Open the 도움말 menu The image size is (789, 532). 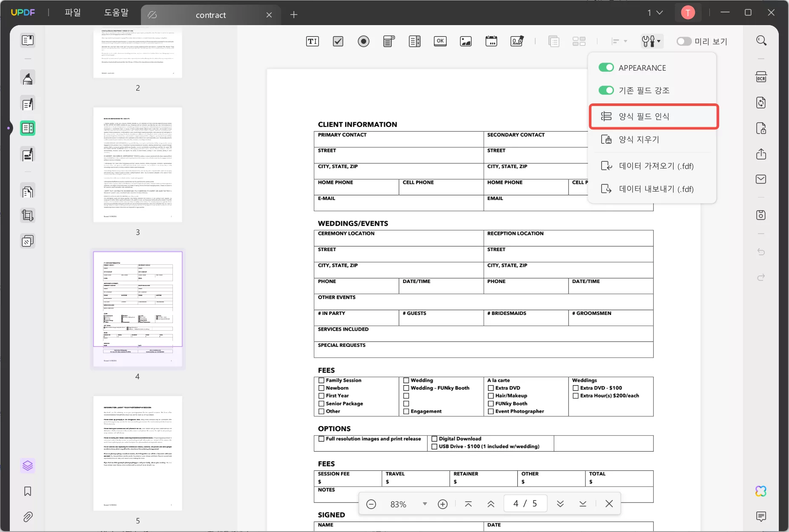pos(116,13)
